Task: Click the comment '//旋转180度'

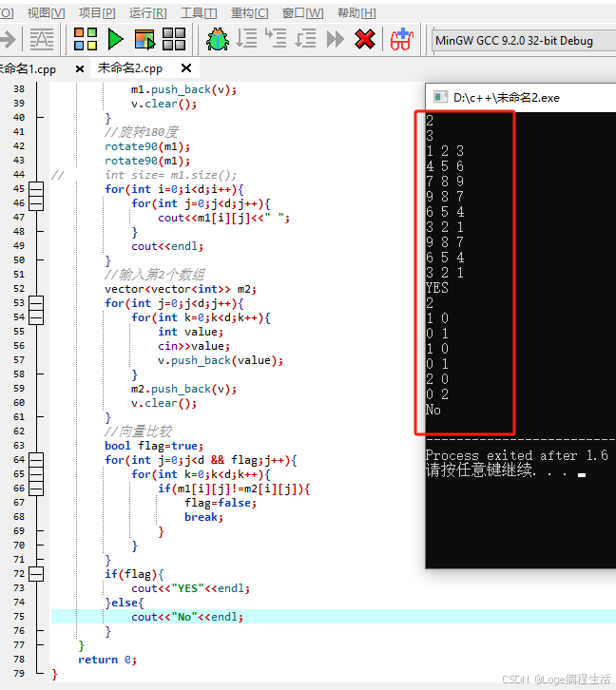Action: pyautogui.click(x=142, y=131)
